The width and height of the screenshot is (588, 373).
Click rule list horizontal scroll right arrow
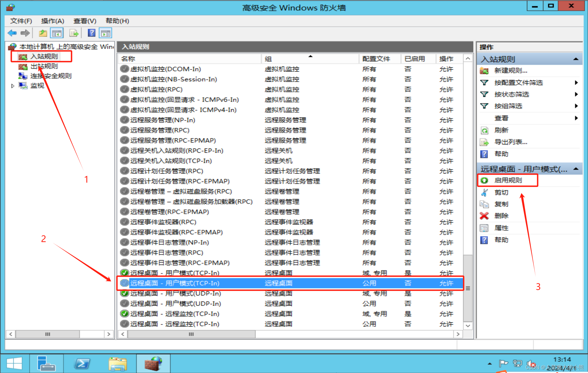458,334
